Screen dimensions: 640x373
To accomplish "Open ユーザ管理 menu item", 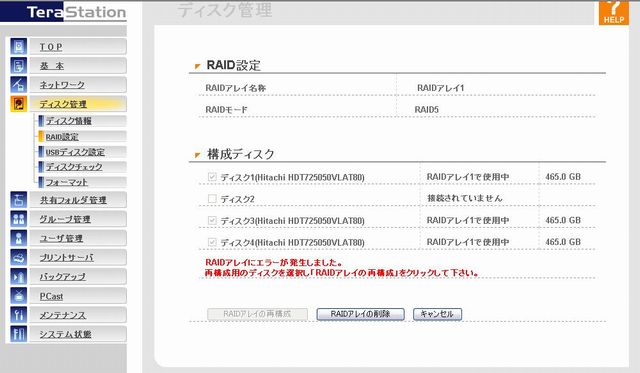I will (78, 238).
